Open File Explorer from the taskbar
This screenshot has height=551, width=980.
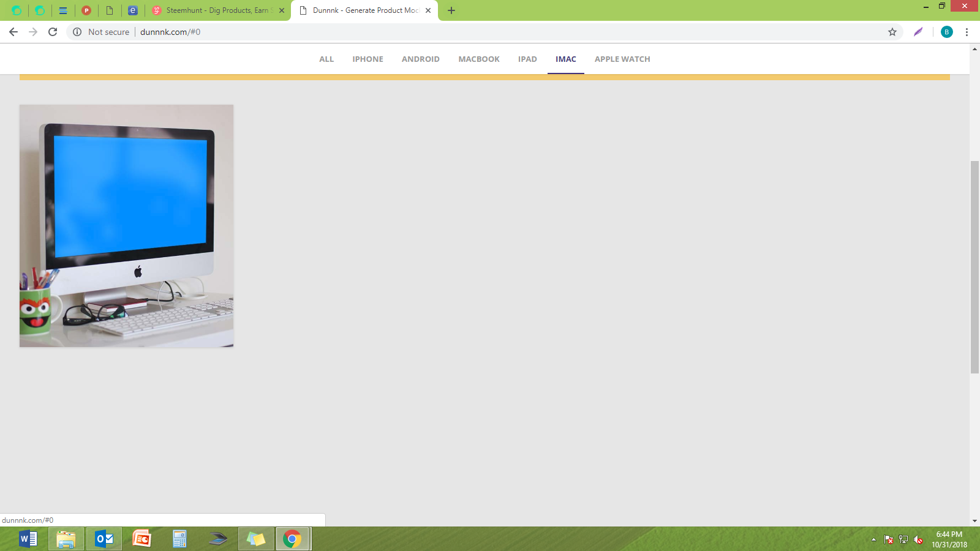(66, 539)
